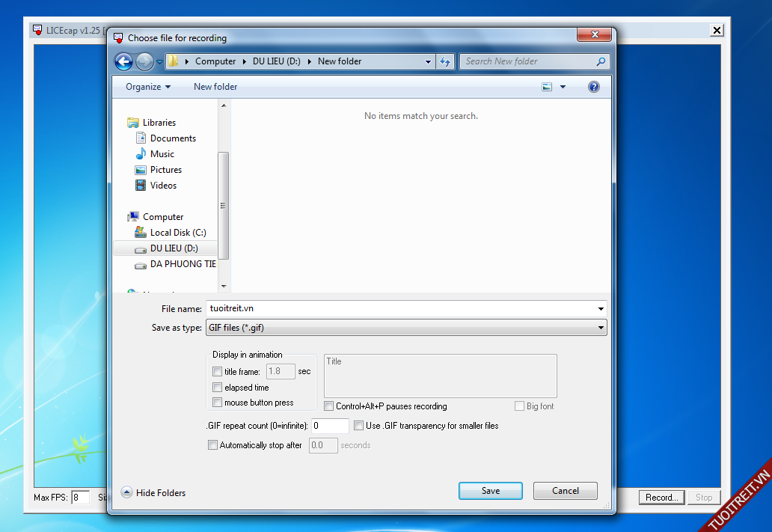The width and height of the screenshot is (772, 532).
Task: Check the mouse button press option
Action: 218,403
